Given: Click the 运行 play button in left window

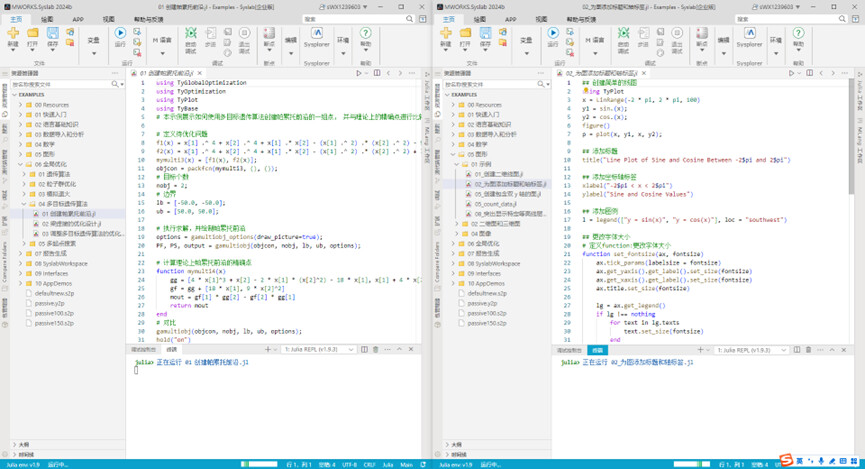Looking at the screenshot, I should [120, 34].
